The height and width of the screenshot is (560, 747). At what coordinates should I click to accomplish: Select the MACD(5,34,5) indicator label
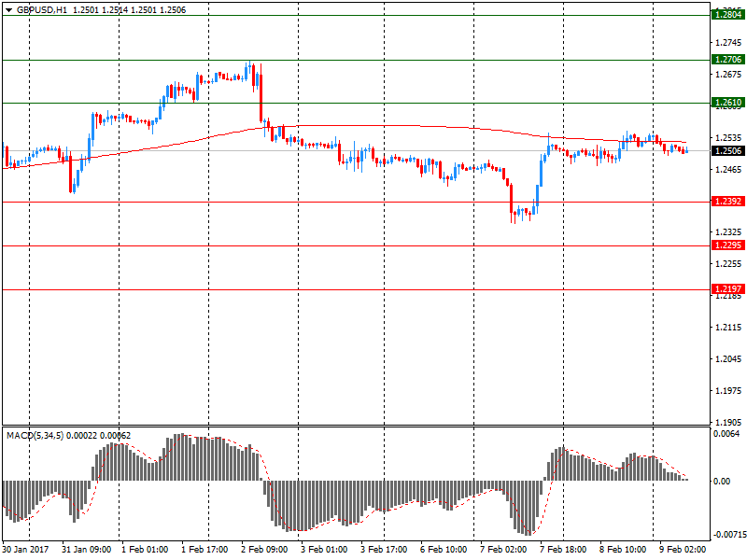coord(35,435)
